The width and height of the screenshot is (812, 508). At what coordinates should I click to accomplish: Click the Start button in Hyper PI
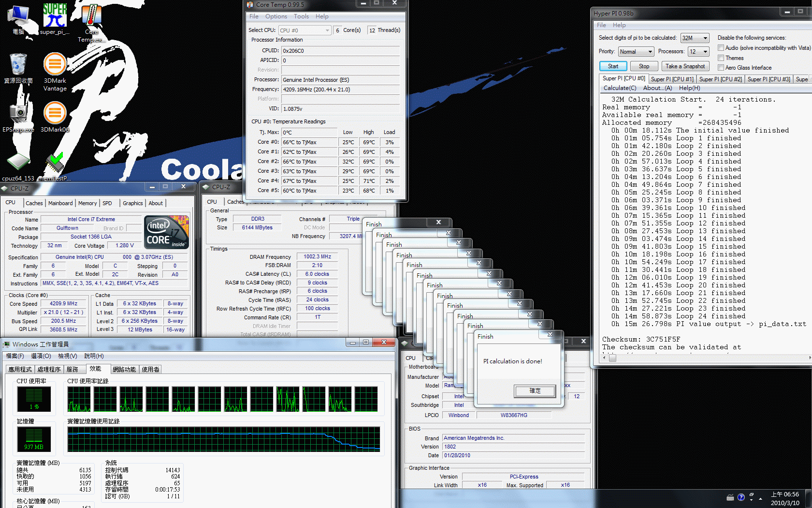tap(613, 66)
